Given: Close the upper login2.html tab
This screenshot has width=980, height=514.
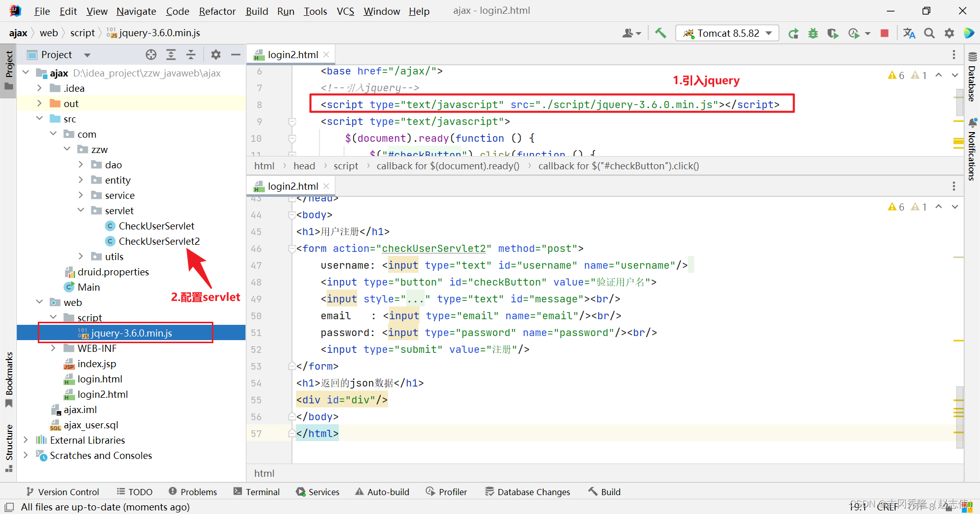Looking at the screenshot, I should (327, 55).
